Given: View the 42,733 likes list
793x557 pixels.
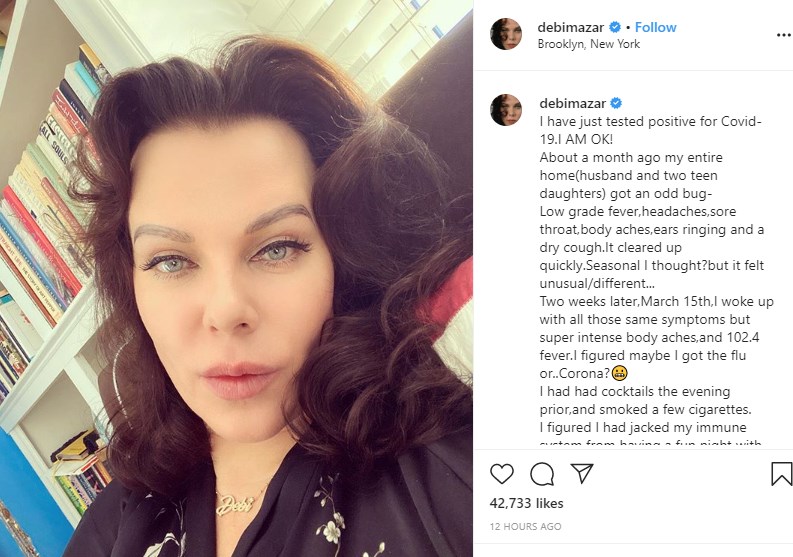Looking at the screenshot, I should tap(526, 503).
